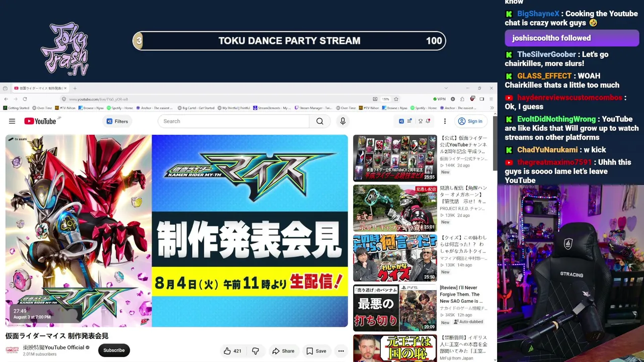Click the 421 like count
The width and height of the screenshot is (644, 362).
coord(237,351)
